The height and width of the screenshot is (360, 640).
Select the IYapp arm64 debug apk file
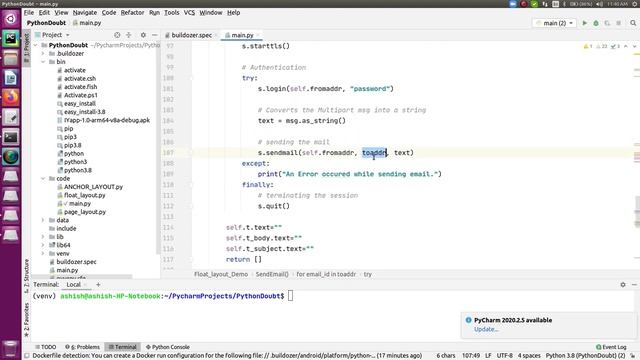click(107, 120)
